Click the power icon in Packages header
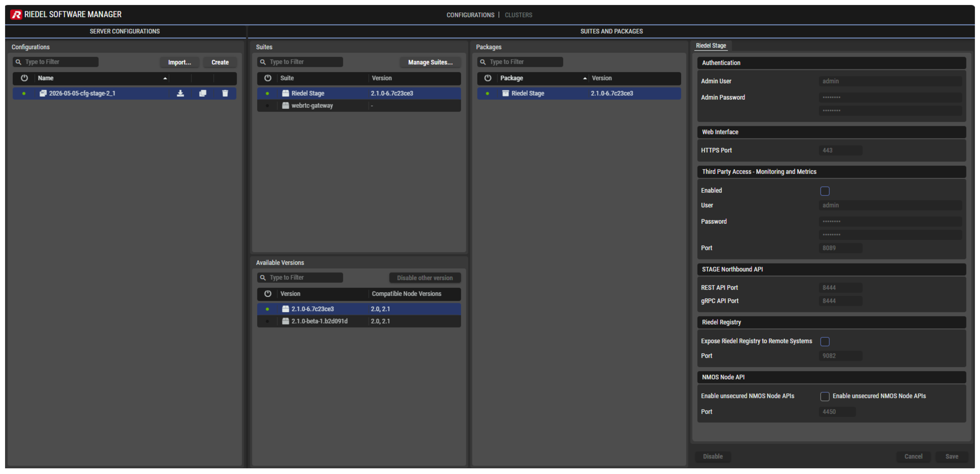The image size is (980, 474). [x=488, y=78]
